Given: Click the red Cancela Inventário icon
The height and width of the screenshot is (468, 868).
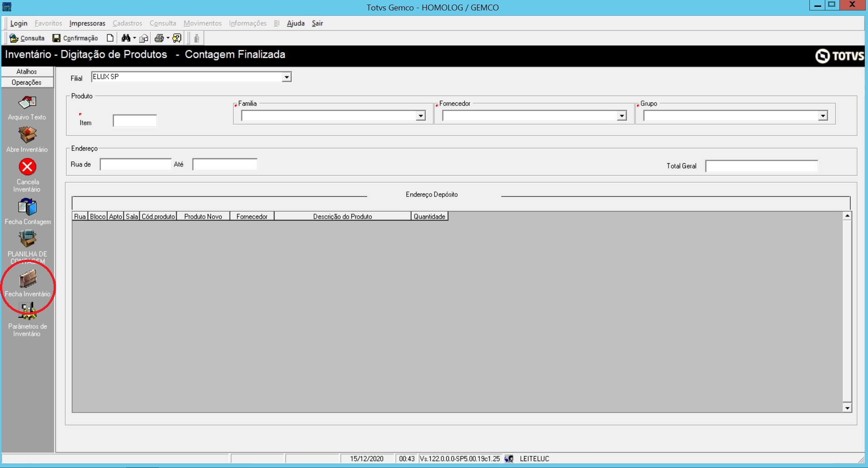Looking at the screenshot, I should 27,167.
